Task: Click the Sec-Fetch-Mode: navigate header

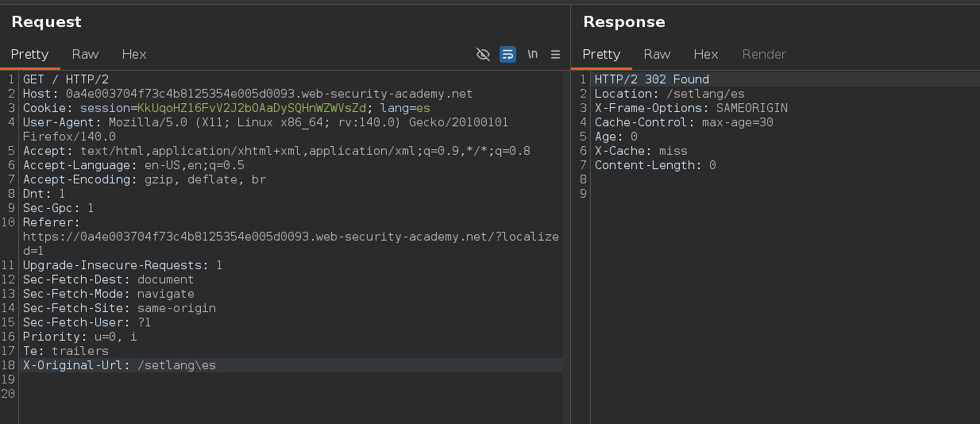Action: point(109,294)
